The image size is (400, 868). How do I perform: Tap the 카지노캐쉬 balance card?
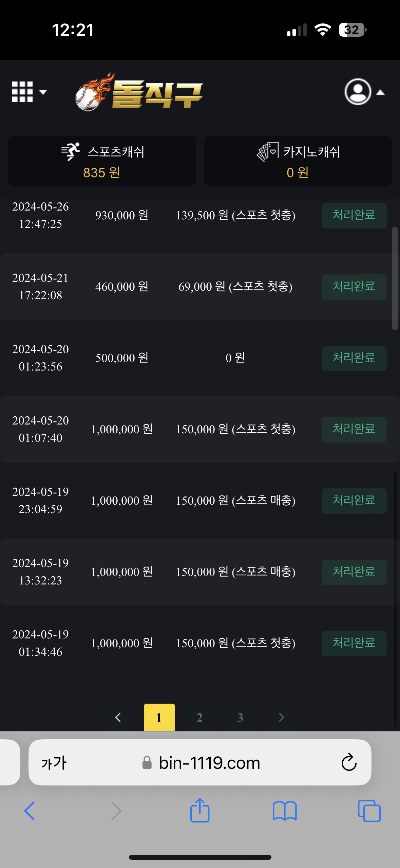[298, 161]
